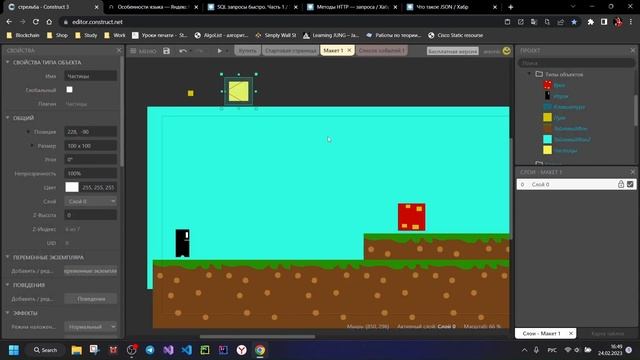Select the dark yellow bullet object type
Viewport: 640px width, 360px height.
547,118
